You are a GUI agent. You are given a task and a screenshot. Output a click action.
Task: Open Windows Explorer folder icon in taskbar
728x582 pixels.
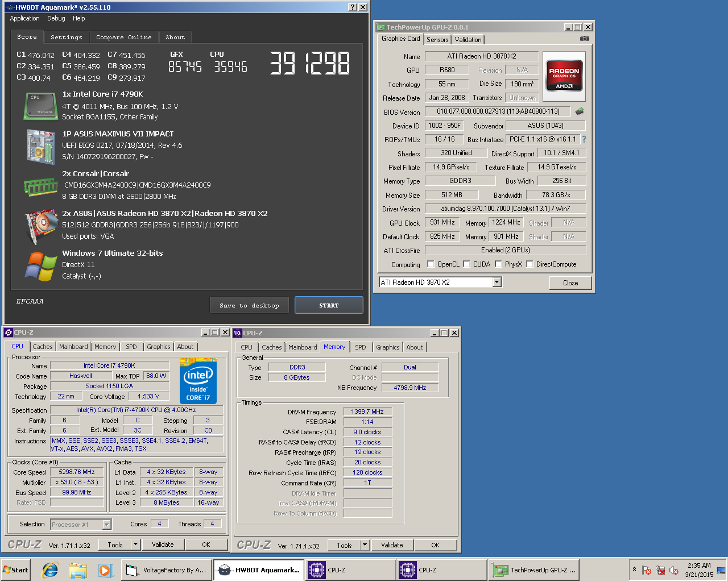78,570
